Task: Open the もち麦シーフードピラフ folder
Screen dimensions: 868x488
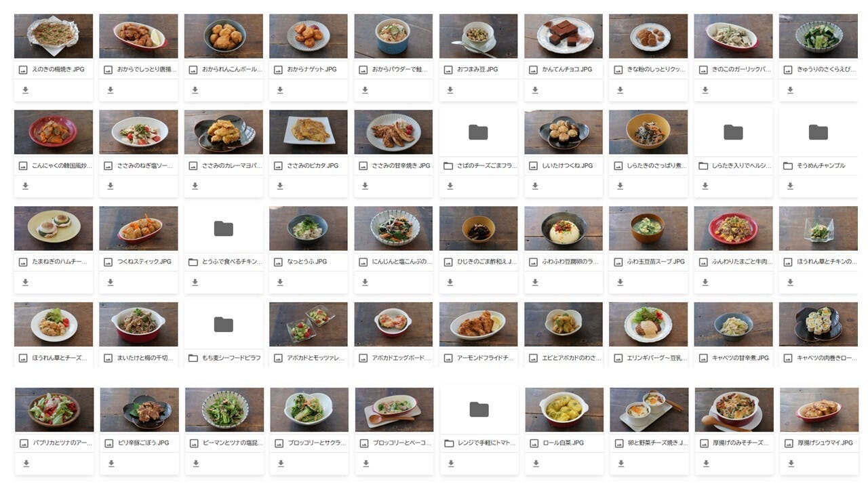Action: coord(223,325)
